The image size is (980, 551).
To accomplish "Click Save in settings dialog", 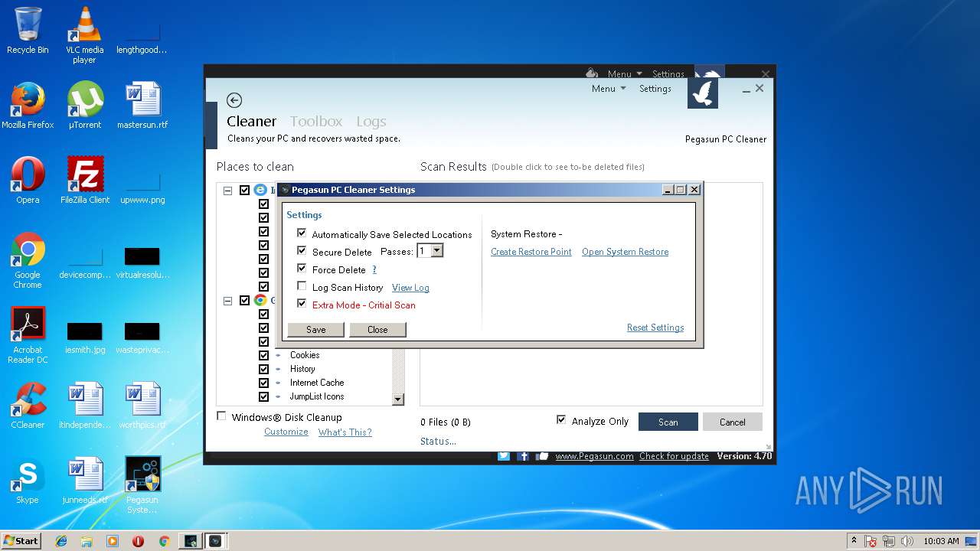I will click(x=315, y=329).
